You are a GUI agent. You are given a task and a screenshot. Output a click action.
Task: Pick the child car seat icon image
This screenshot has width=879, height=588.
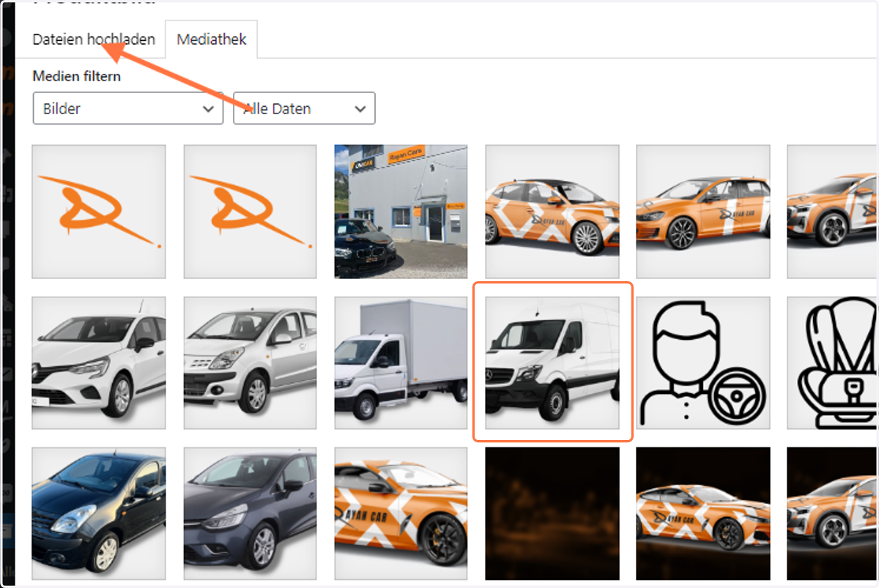coord(833,362)
